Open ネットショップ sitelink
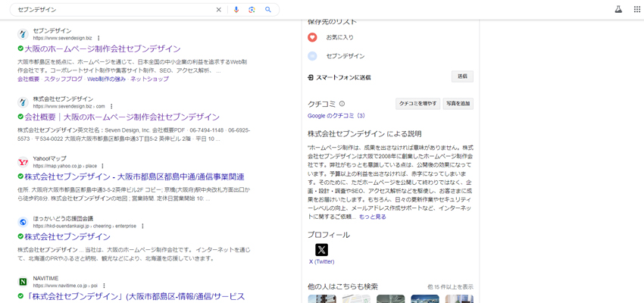 click(x=149, y=80)
